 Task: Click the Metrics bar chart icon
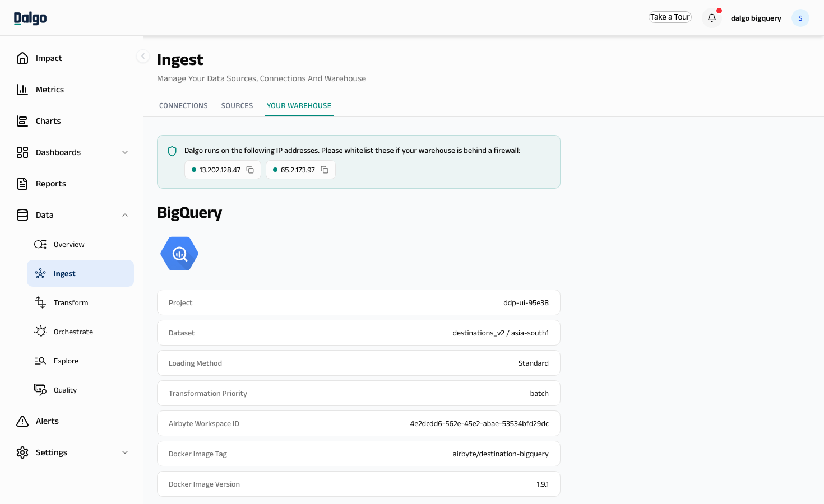pyautogui.click(x=22, y=90)
